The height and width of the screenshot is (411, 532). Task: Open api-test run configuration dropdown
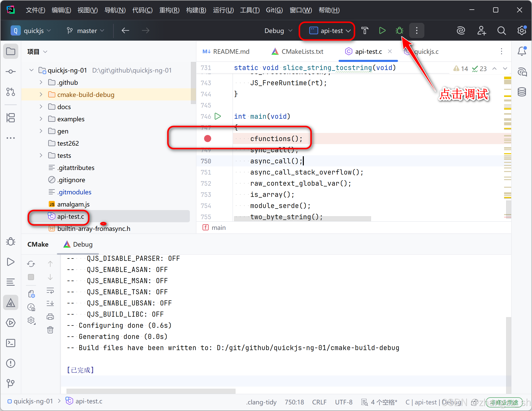(330, 31)
